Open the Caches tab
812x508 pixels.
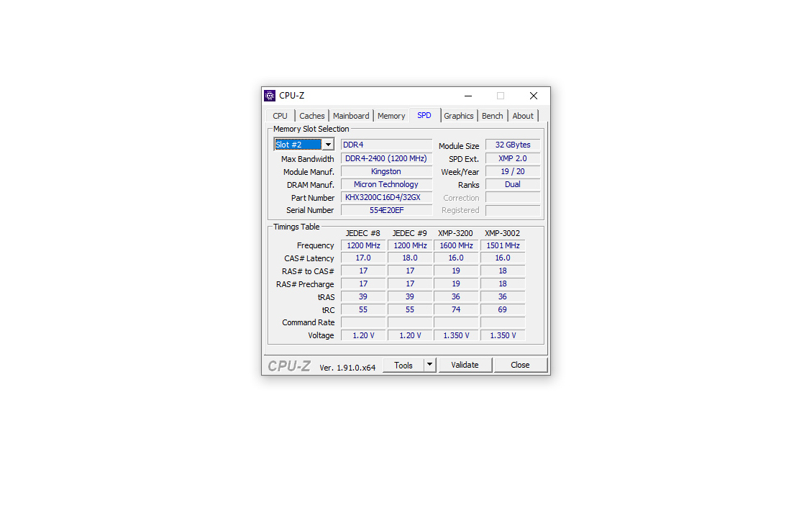pyautogui.click(x=311, y=116)
